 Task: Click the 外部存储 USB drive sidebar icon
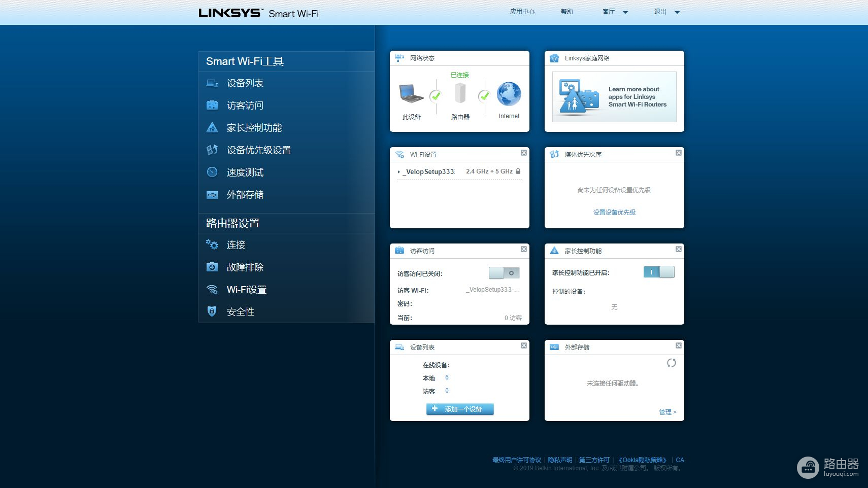212,195
